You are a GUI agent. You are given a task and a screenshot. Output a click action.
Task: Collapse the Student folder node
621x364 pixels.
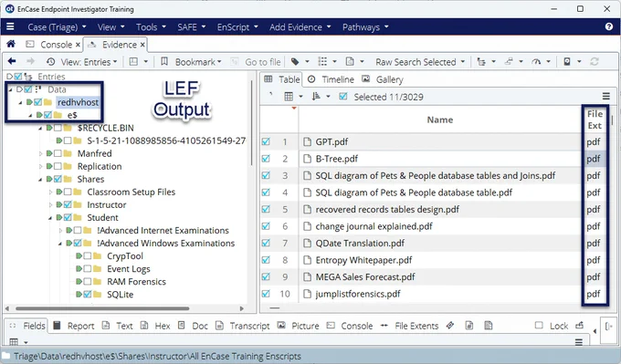coord(50,218)
